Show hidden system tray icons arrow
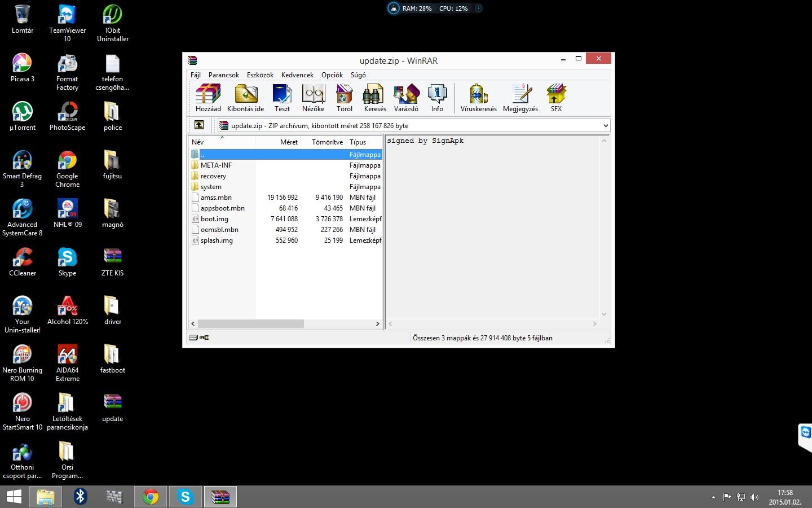Image resolution: width=812 pixels, height=508 pixels. tap(713, 497)
